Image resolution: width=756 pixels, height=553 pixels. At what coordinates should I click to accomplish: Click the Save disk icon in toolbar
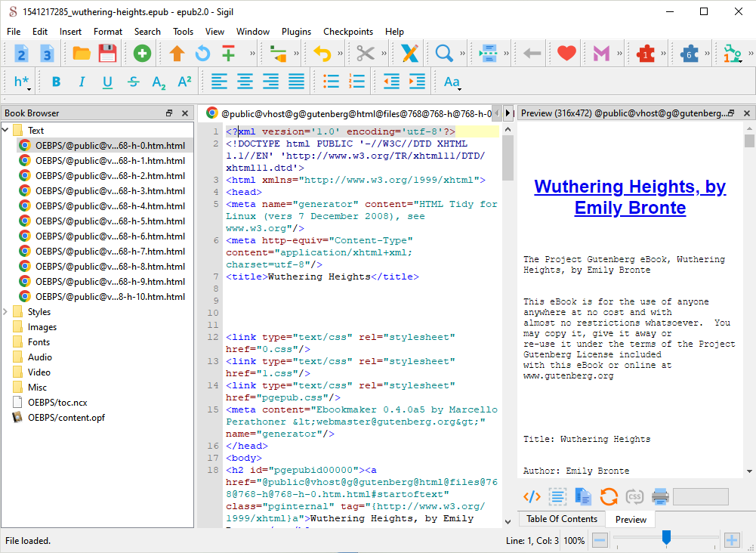(107, 54)
